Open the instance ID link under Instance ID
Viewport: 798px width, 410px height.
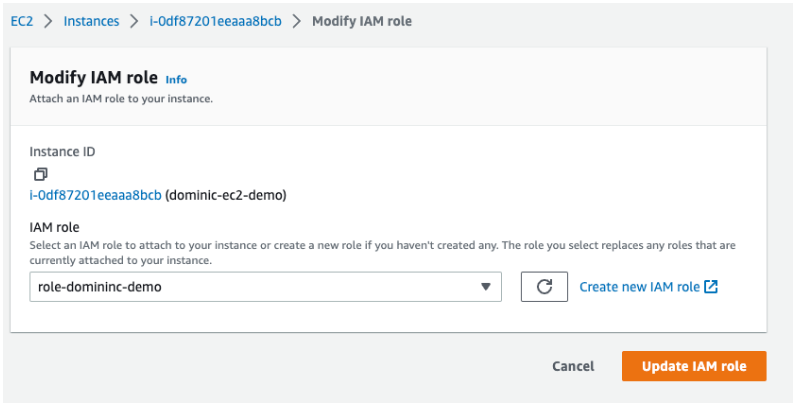coord(95,195)
